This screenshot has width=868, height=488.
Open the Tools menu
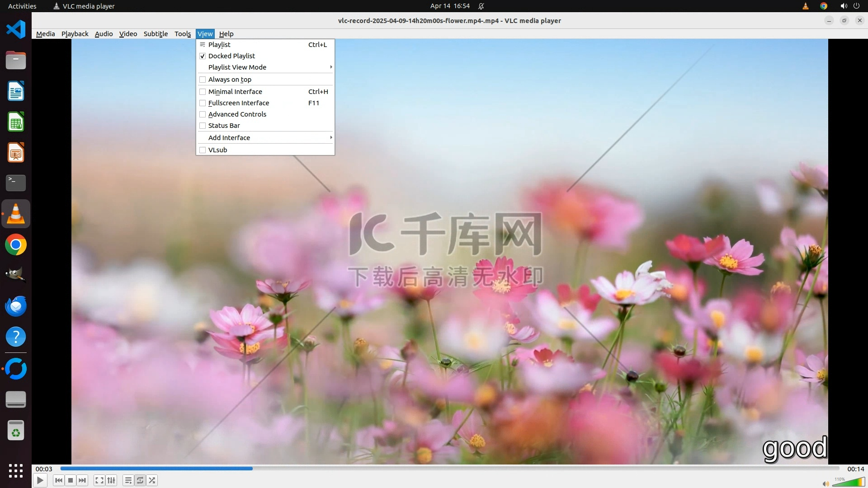tap(183, 34)
